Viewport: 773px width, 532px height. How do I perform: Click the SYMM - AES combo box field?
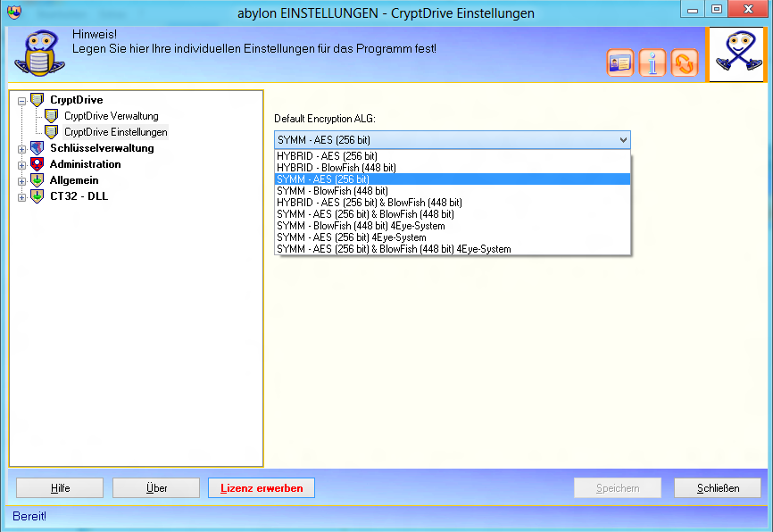tap(452, 140)
